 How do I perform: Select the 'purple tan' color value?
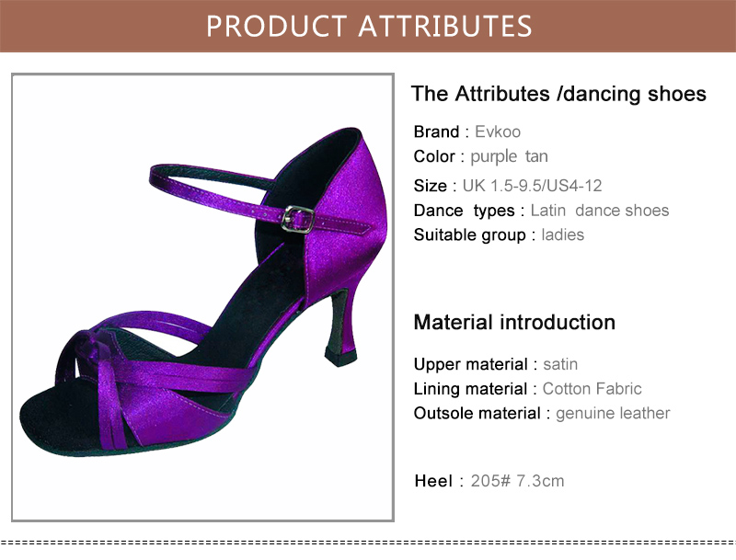tap(509, 157)
